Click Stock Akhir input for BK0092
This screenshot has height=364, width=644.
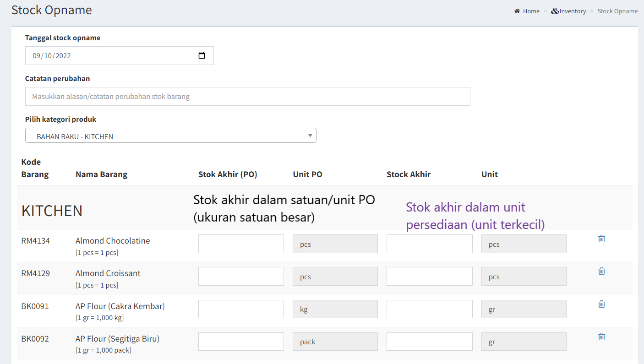click(429, 342)
